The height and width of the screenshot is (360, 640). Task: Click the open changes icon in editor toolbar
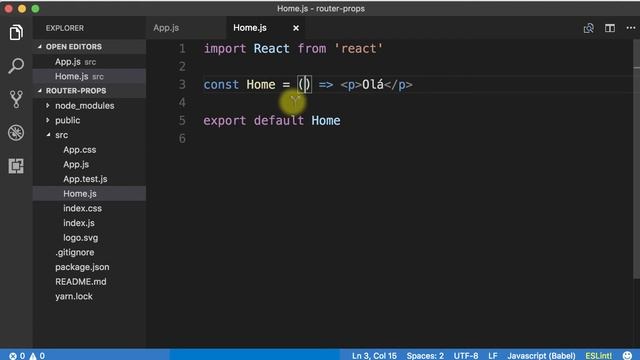click(x=589, y=28)
